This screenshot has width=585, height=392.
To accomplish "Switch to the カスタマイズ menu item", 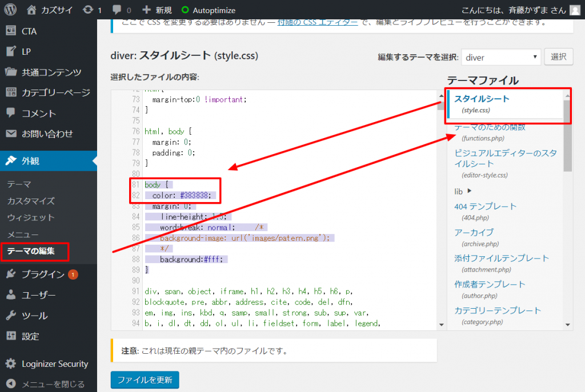I will (x=33, y=200).
